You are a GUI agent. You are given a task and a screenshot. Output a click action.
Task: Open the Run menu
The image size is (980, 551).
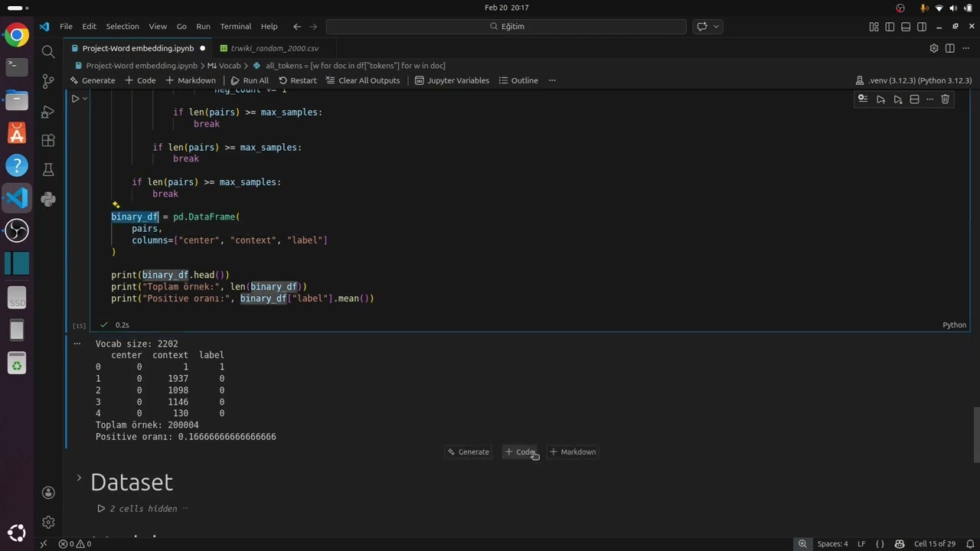tap(203, 27)
